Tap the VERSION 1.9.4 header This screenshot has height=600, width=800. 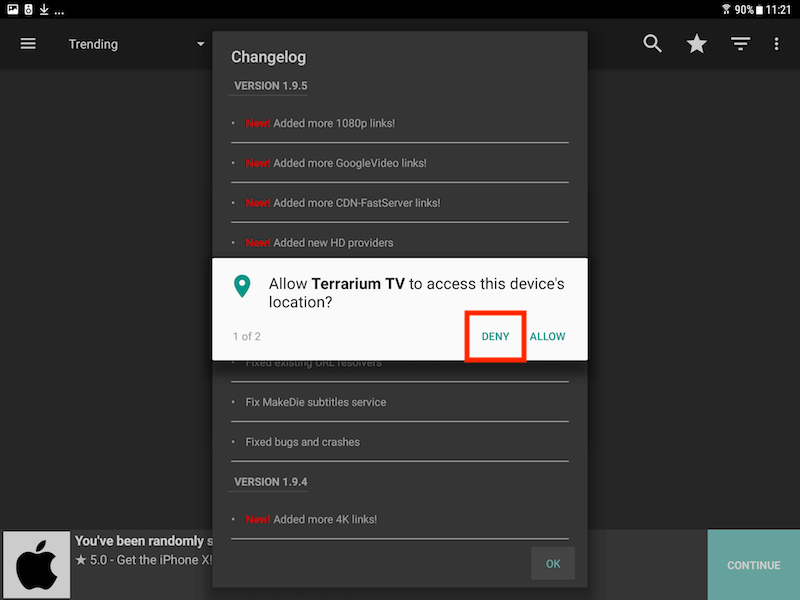pos(270,482)
